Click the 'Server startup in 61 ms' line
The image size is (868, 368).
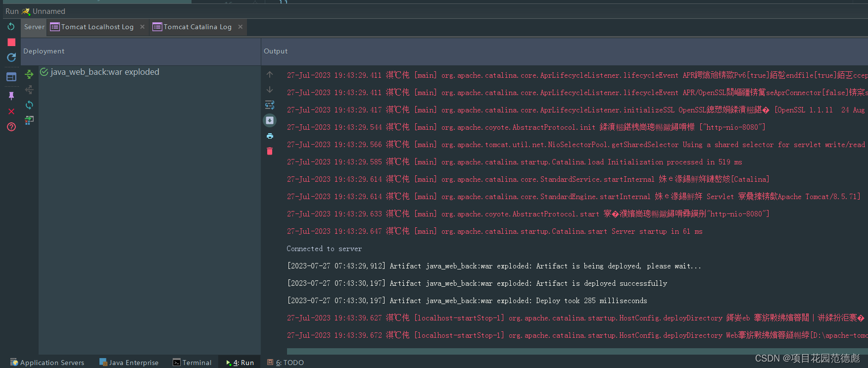(494, 231)
